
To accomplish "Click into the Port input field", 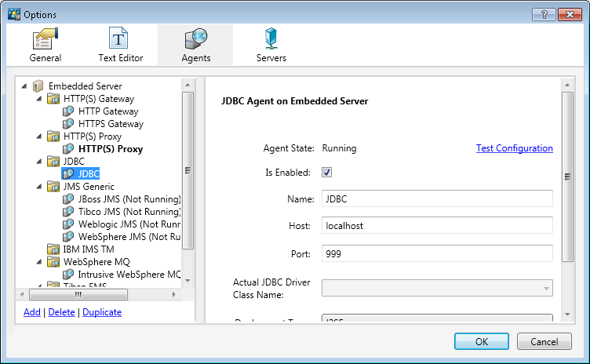I will (437, 253).
